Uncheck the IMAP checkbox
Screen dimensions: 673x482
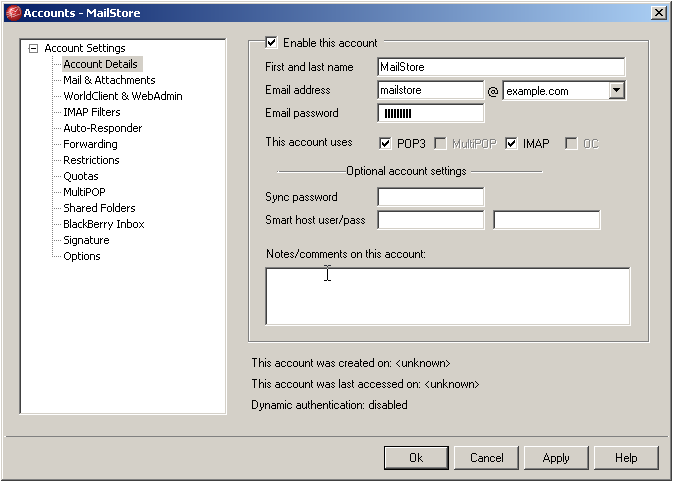click(x=512, y=143)
